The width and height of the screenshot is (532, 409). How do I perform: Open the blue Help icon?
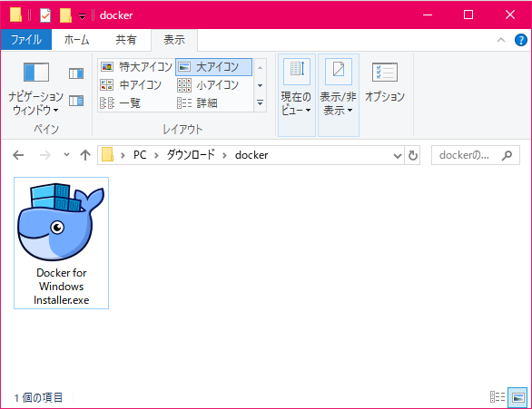pos(521,40)
